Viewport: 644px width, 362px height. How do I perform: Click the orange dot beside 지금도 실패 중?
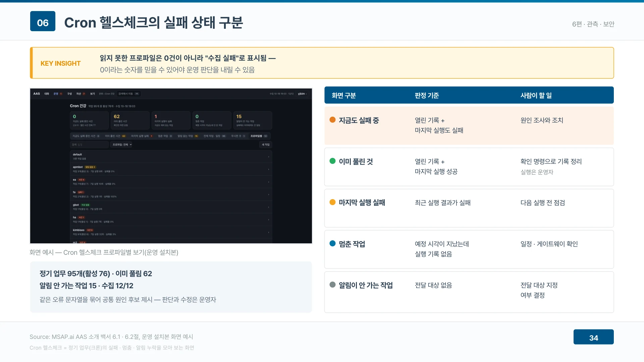point(332,120)
